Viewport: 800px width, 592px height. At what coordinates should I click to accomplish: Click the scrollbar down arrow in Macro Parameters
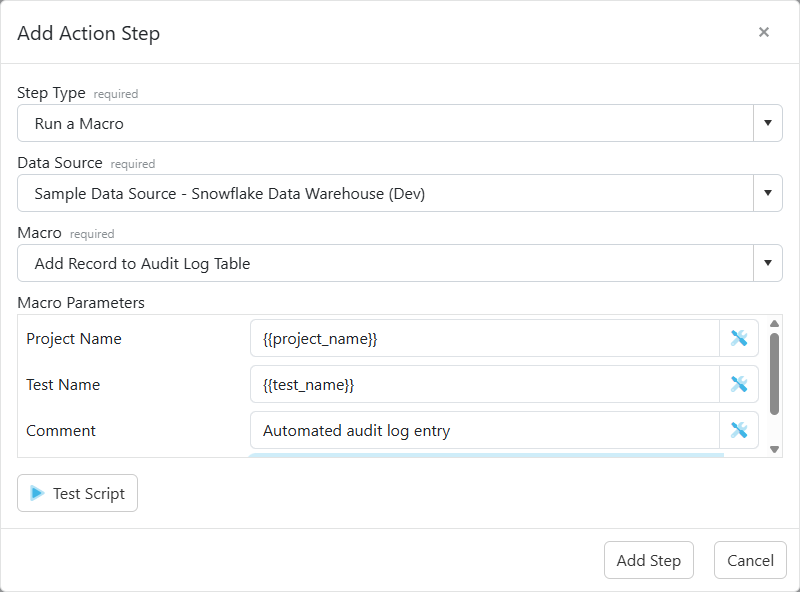(x=774, y=450)
